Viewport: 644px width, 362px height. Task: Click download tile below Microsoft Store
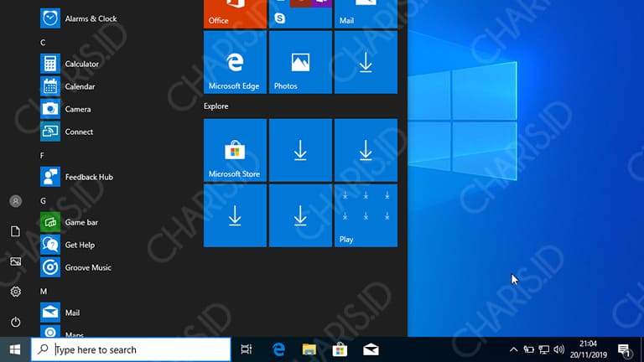pos(235,215)
